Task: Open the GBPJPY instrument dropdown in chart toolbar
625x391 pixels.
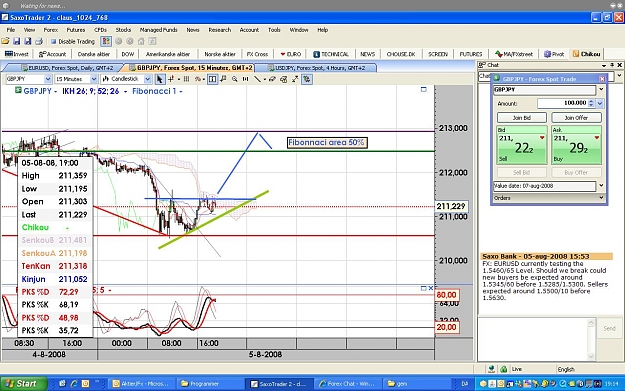Action: [x=48, y=79]
